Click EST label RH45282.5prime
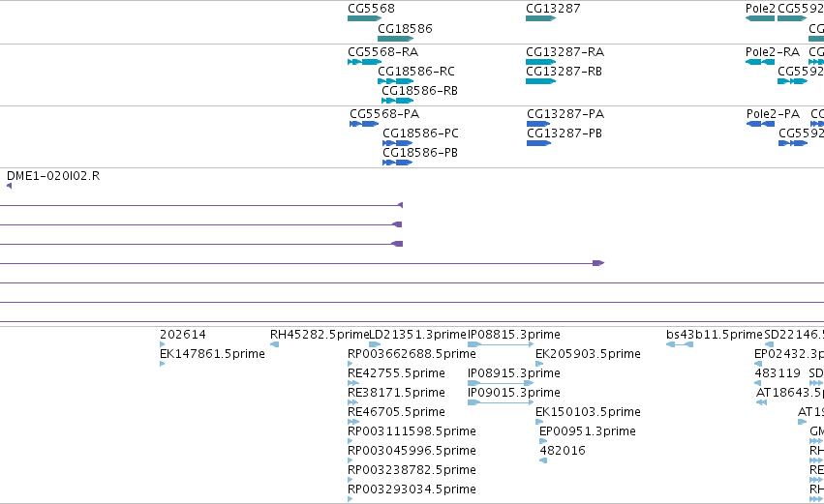Viewport: 824px width, 504px height. (320, 335)
